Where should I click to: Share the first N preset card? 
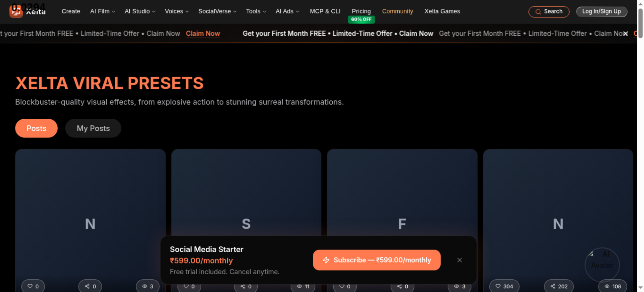(x=90, y=286)
